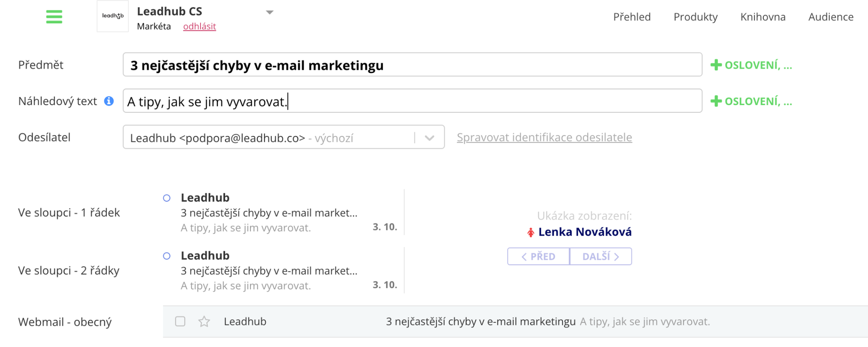The width and height of the screenshot is (868, 347).
Task: Go to the Přehled menu item
Action: click(x=631, y=17)
